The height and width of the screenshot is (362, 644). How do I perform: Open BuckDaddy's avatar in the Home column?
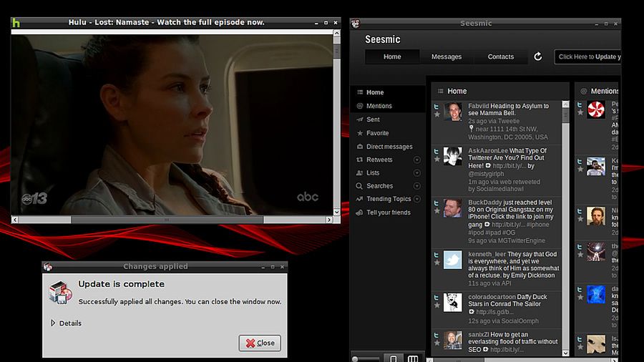pyautogui.click(x=453, y=208)
